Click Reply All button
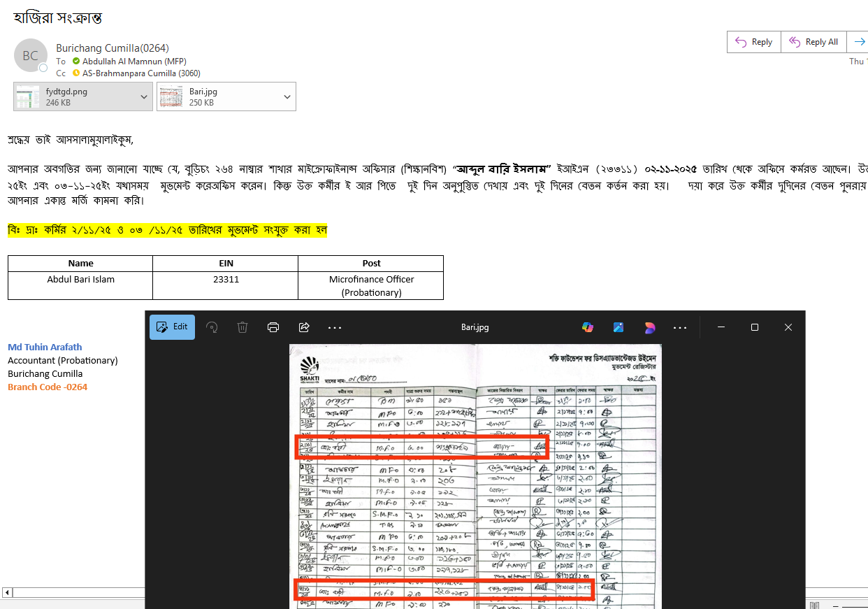 click(x=813, y=42)
